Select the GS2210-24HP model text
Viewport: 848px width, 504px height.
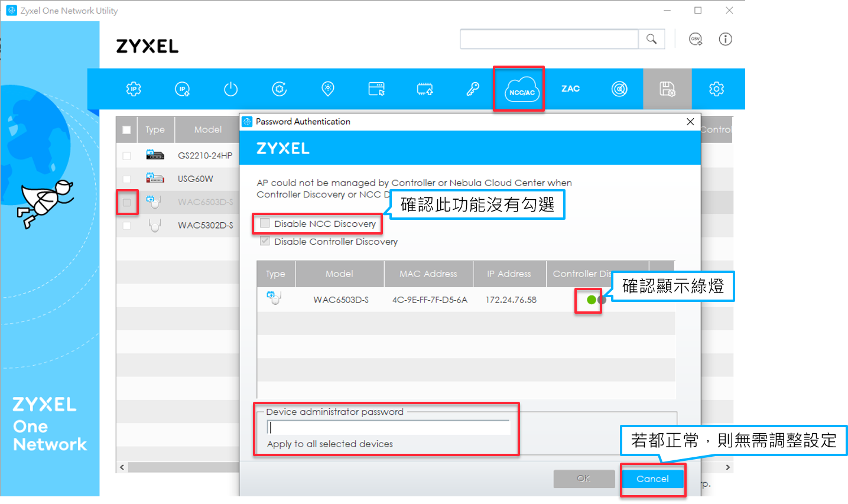(x=205, y=156)
